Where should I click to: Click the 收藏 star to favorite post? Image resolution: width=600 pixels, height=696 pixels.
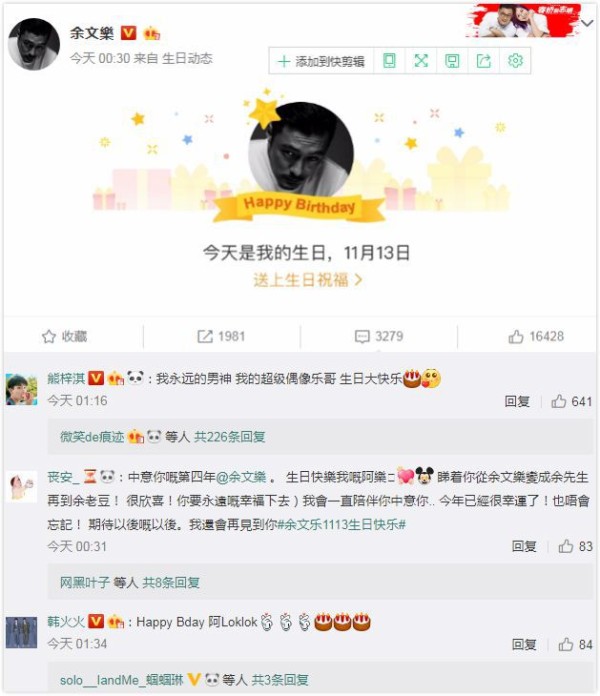tap(65, 336)
